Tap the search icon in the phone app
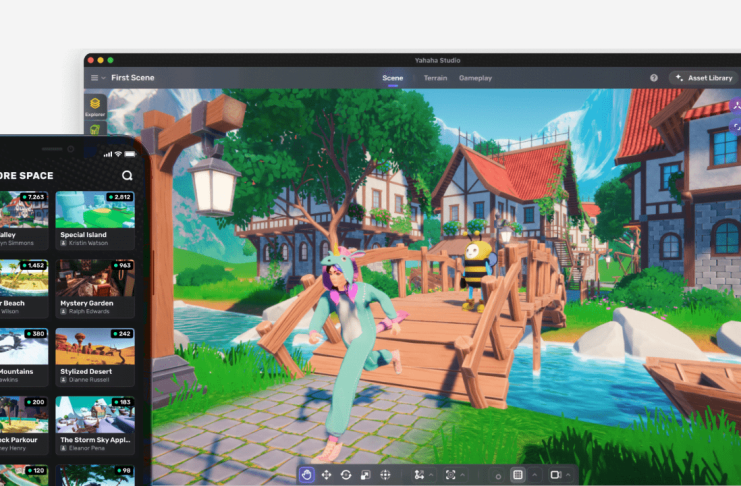This screenshot has width=741, height=486. [127, 175]
